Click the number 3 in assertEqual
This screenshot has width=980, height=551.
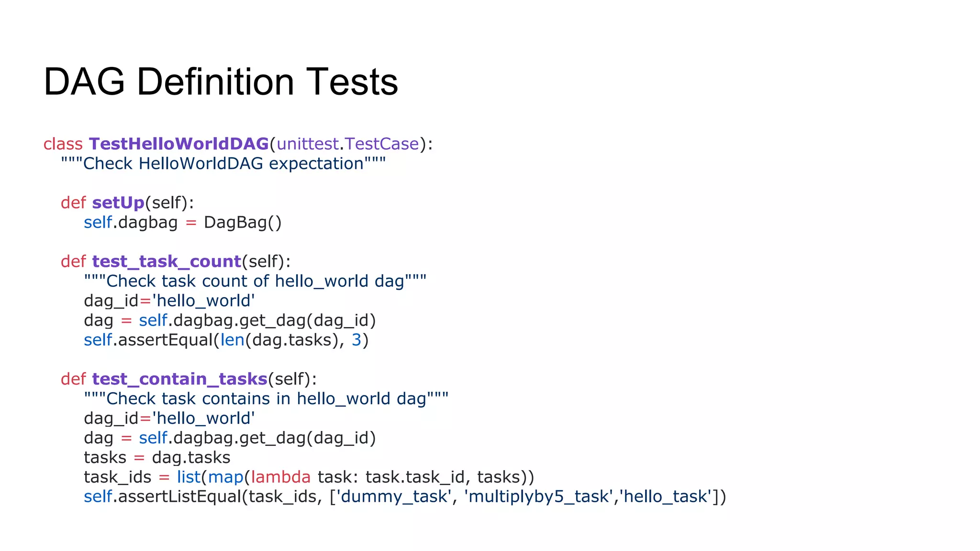click(x=356, y=340)
